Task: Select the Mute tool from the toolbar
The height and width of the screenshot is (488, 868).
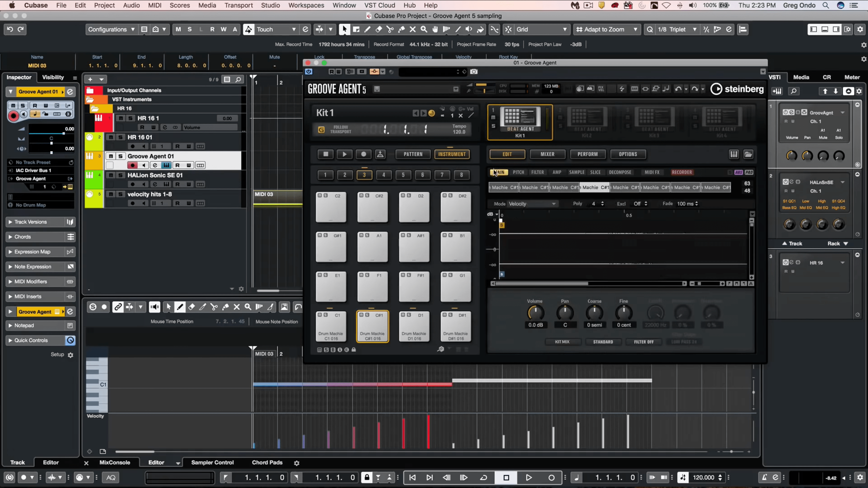Action: [x=412, y=30]
